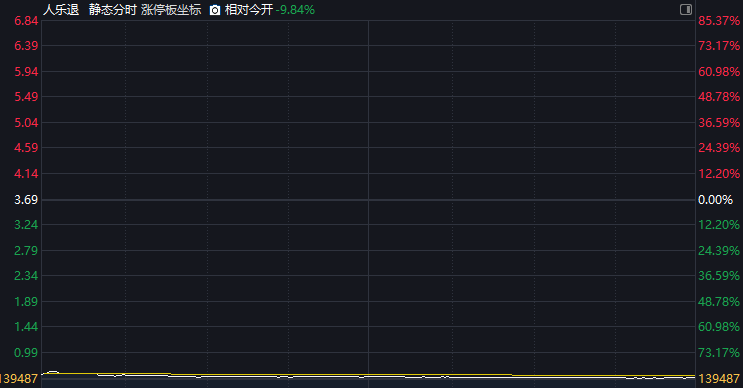Screen dimensions: 743x388
Task: Click the 6.84 top price label
Action: [x=26, y=21]
